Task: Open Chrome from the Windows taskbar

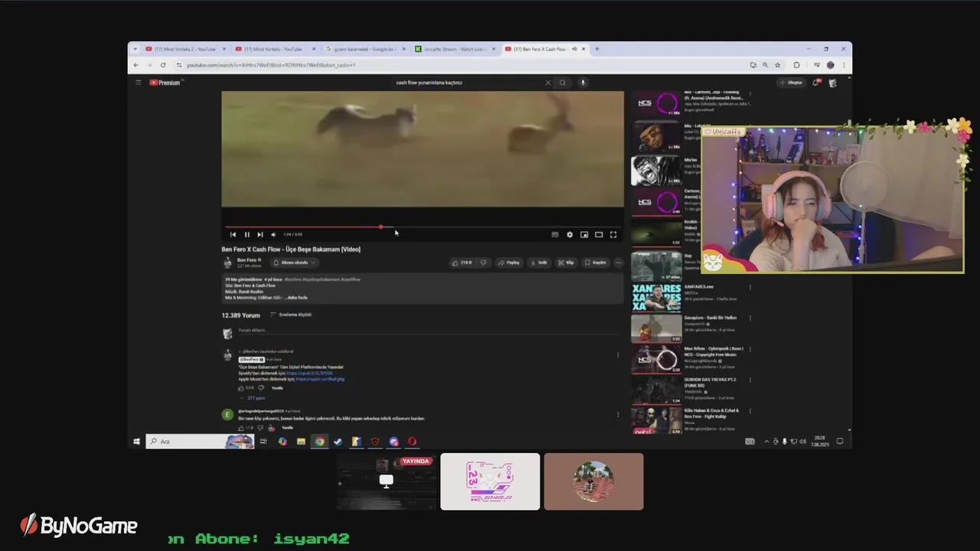Action: coord(319,442)
